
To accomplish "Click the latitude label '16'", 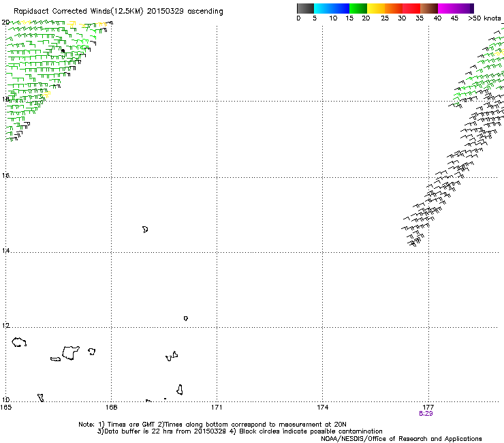I will point(5,175).
